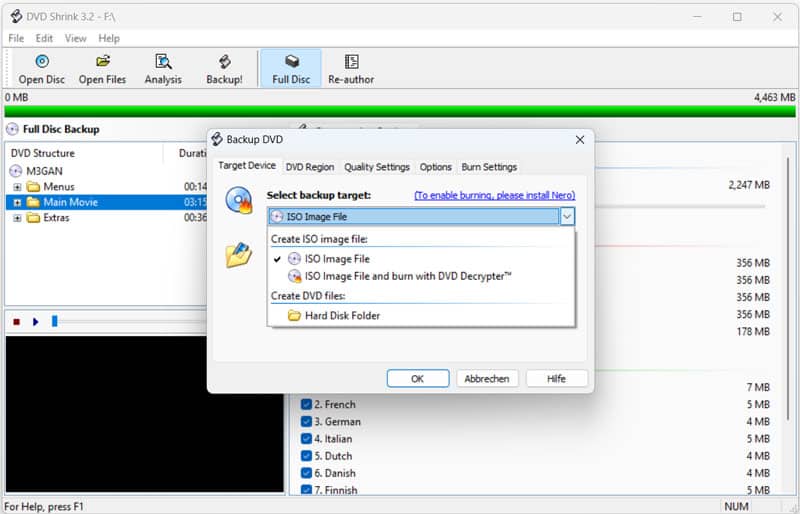Click the backup target dropdown arrow
Image resolution: width=800 pixels, height=514 pixels.
coord(567,216)
